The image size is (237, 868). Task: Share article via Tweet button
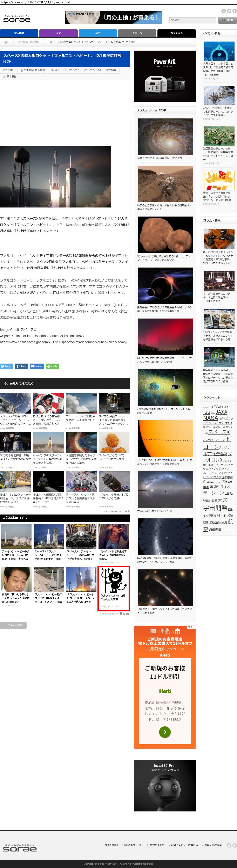6,366
